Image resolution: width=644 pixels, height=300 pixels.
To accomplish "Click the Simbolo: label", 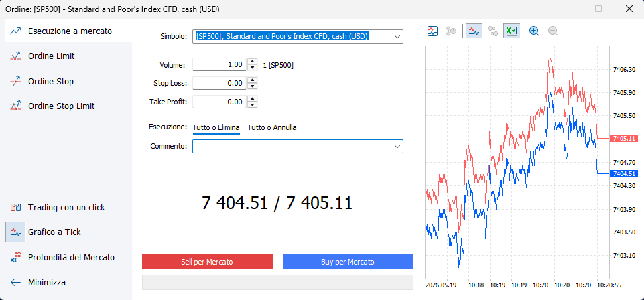I will point(174,36).
